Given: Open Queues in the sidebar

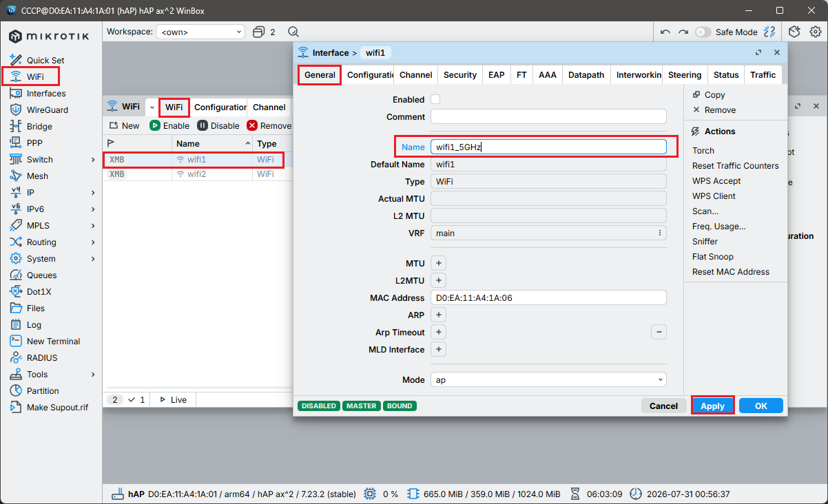Looking at the screenshot, I should tap(41, 275).
